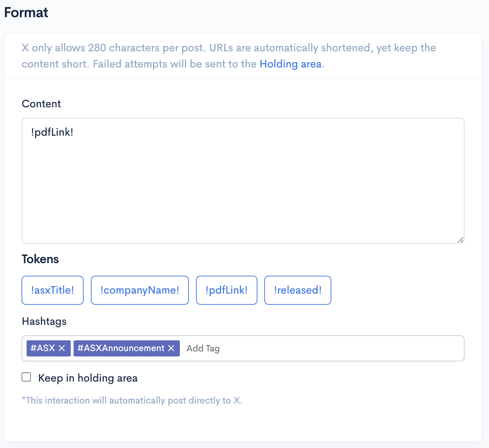Viewport: 489px width, 448px height.
Task: Click the #ASX hashtag chip
Action: click(x=43, y=348)
